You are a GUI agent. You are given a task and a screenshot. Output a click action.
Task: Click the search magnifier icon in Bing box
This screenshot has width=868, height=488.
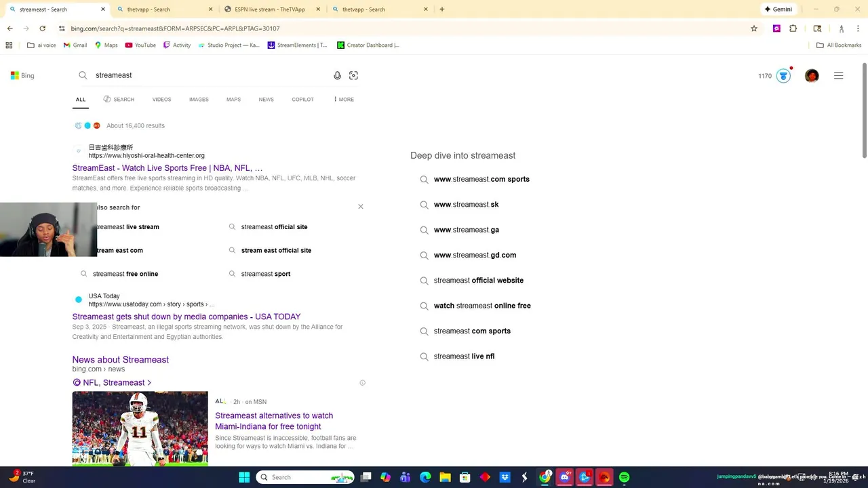83,75
